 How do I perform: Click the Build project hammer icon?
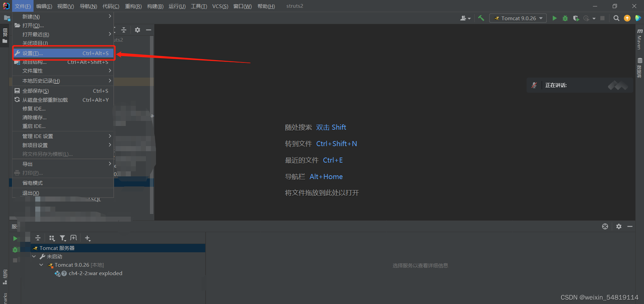(x=481, y=18)
